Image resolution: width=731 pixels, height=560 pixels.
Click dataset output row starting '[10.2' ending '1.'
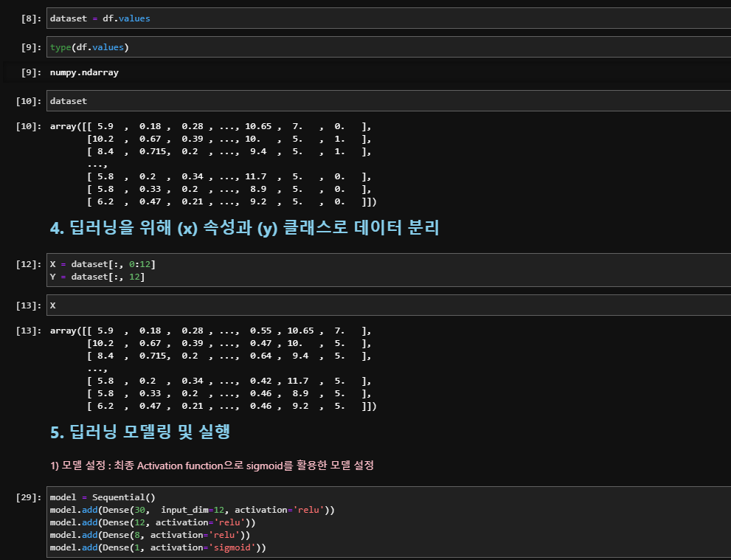point(229,139)
